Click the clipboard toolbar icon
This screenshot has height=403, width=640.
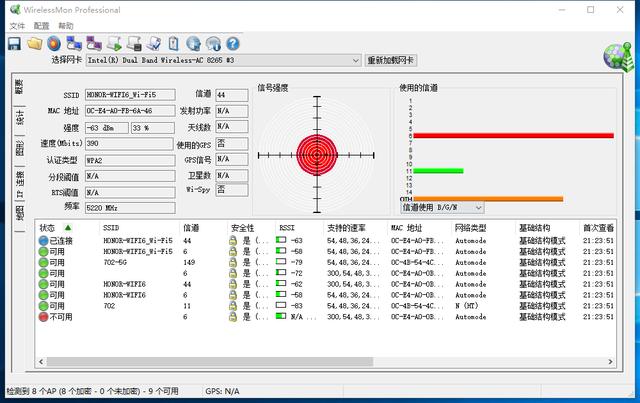pos(173,44)
